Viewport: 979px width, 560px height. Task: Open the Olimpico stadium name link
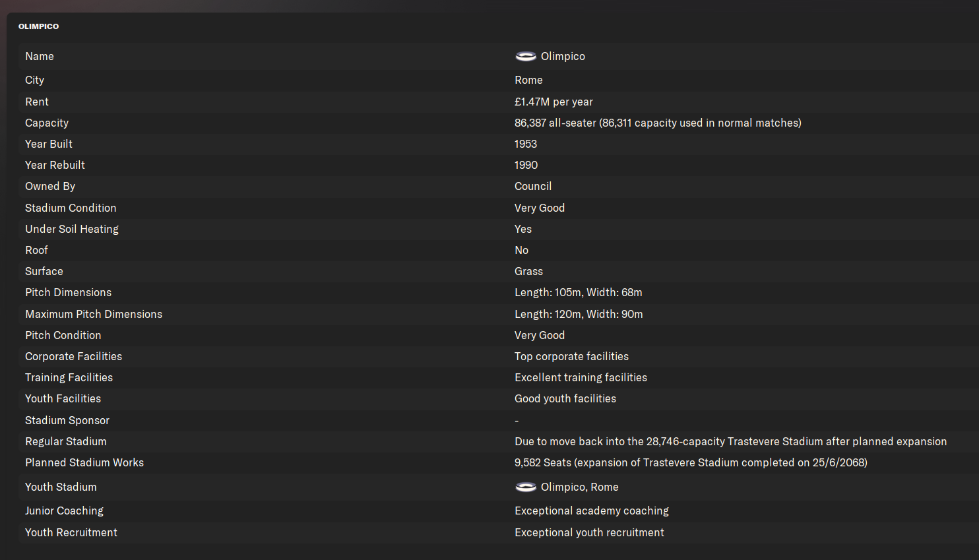[x=563, y=56]
